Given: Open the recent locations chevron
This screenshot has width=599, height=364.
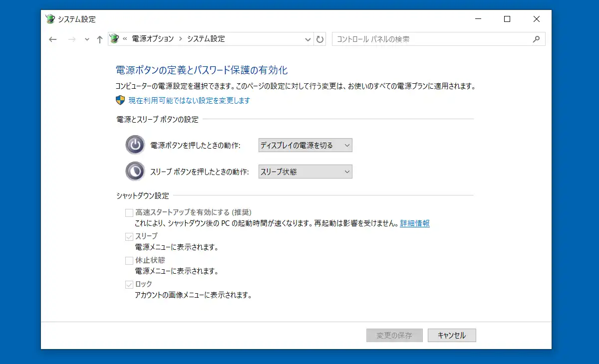Looking at the screenshot, I should coord(87,39).
